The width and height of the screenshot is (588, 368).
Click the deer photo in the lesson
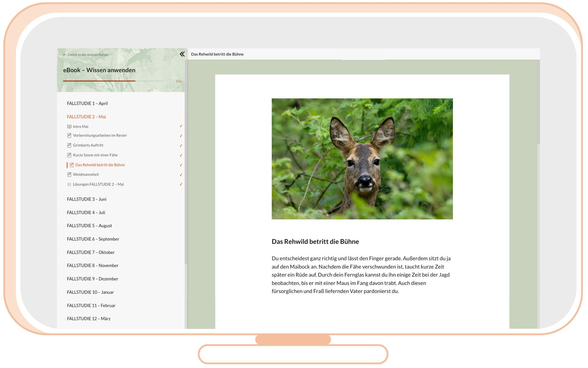[362, 159]
